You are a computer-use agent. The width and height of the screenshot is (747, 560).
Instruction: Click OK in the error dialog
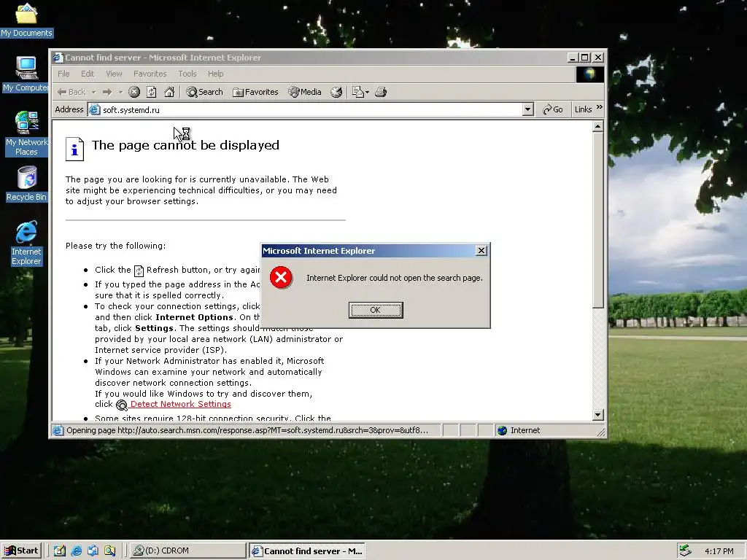point(376,310)
